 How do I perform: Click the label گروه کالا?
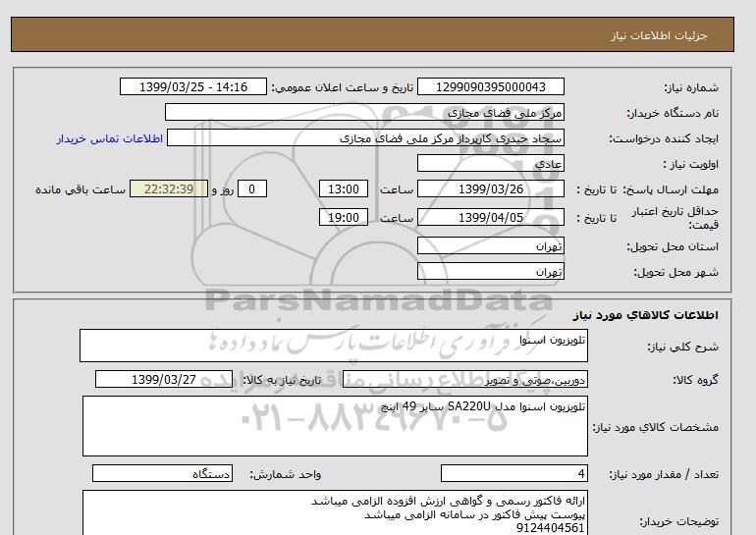pyautogui.click(x=695, y=380)
